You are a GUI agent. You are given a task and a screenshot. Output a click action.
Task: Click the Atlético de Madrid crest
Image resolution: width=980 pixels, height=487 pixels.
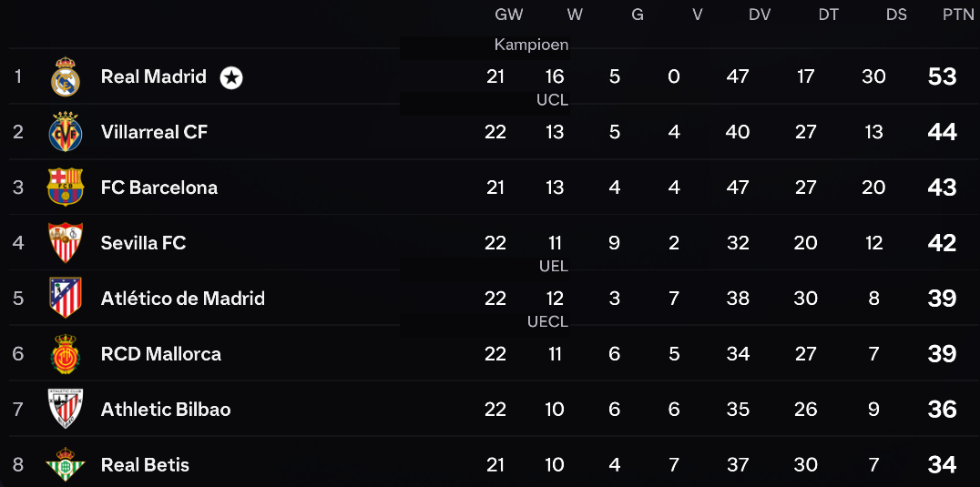click(66, 297)
